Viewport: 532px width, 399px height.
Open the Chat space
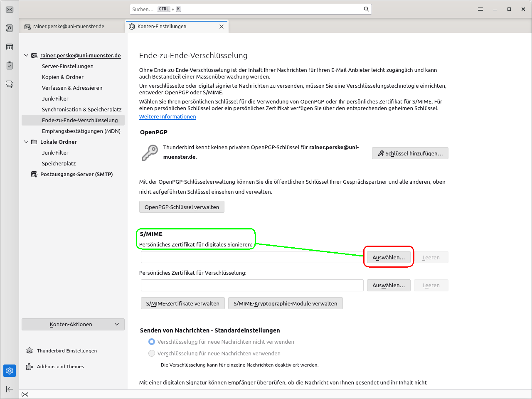click(10, 84)
